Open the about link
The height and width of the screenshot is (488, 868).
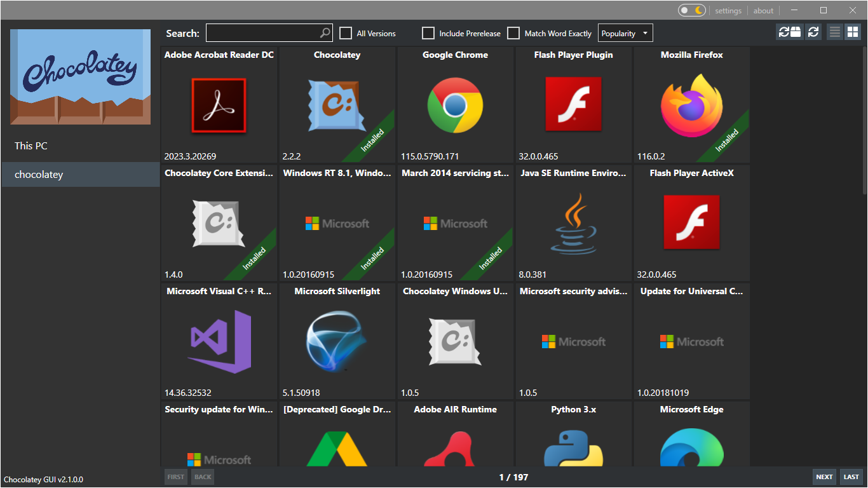763,10
